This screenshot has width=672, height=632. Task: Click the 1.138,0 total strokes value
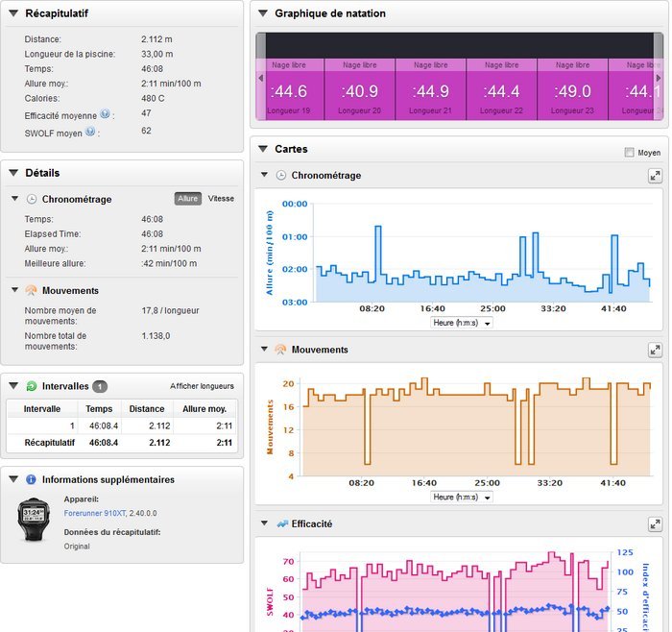156,336
